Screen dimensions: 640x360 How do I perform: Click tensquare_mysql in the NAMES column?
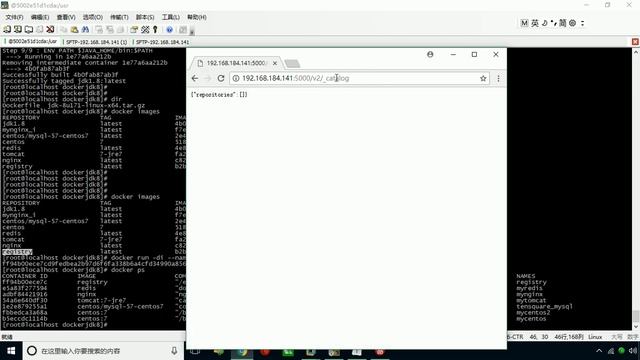[544, 306]
